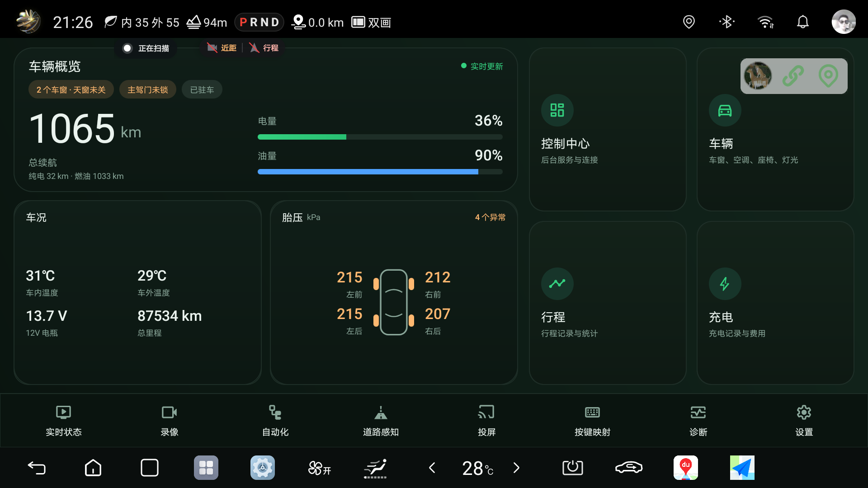
Task: Open the 投屏 tab
Action: pos(487,420)
